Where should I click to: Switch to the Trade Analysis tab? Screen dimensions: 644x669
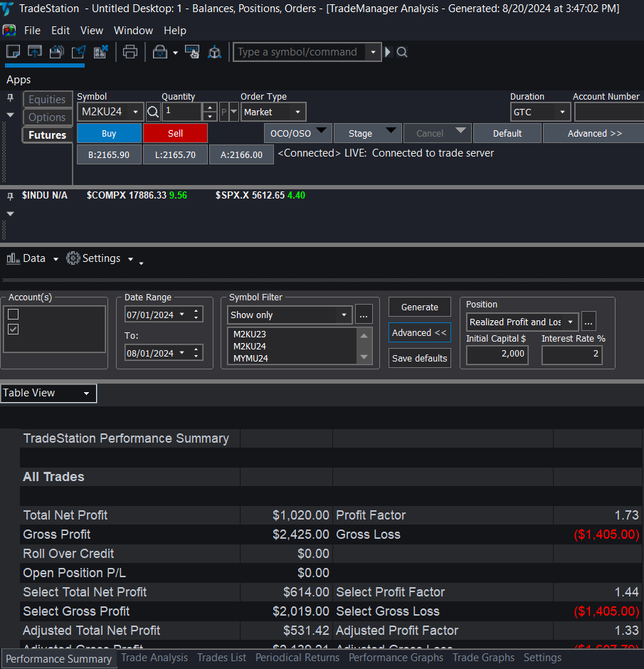tap(154, 658)
